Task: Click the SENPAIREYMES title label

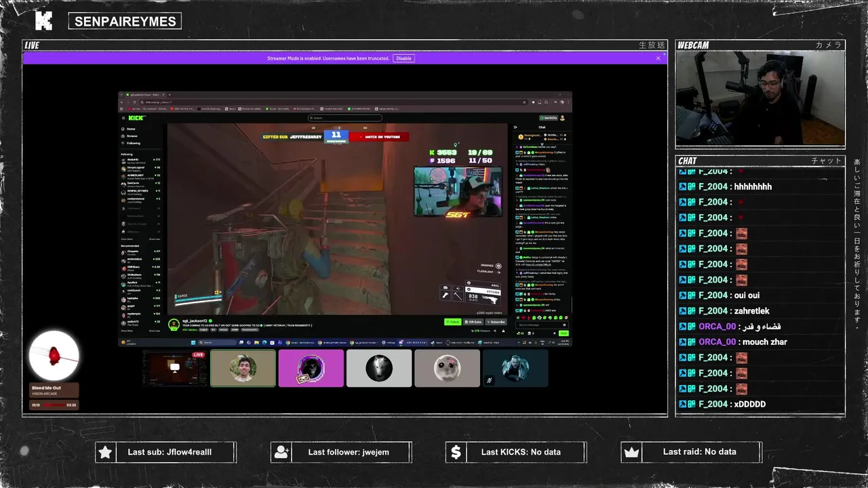Action: pos(125,21)
